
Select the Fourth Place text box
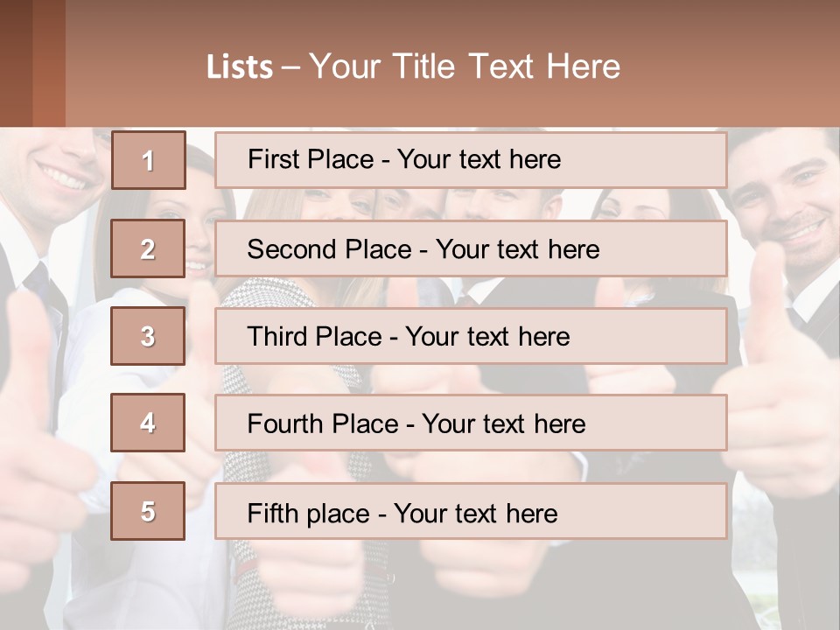[x=471, y=423]
